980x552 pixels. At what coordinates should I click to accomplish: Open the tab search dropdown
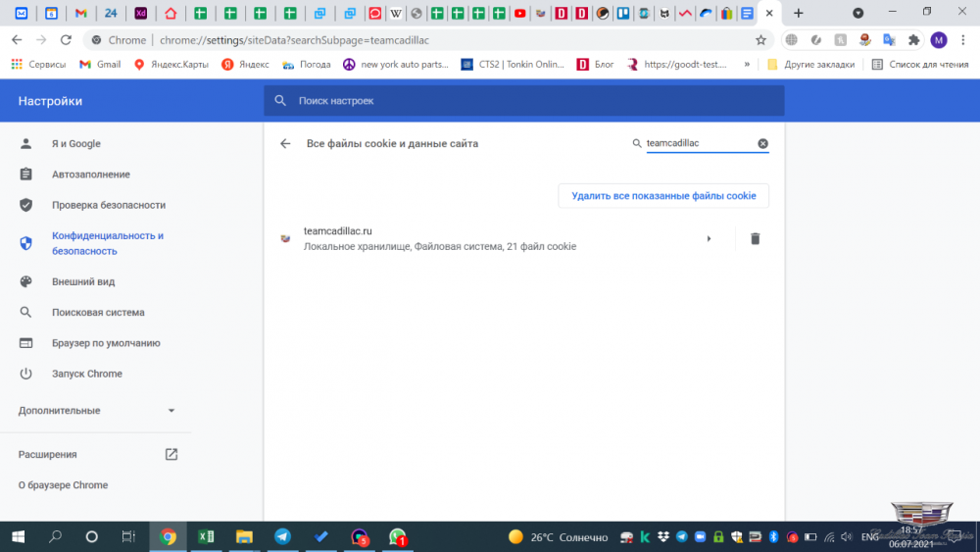click(x=858, y=13)
